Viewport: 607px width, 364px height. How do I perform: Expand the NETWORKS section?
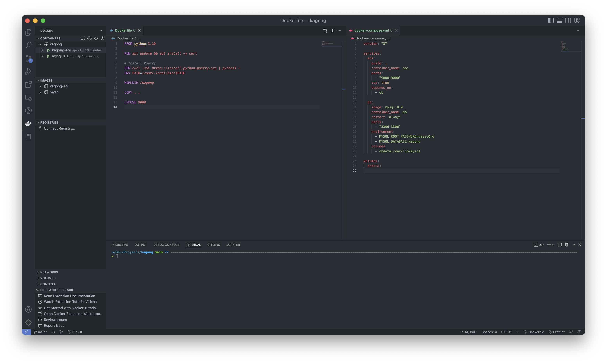coord(38,272)
